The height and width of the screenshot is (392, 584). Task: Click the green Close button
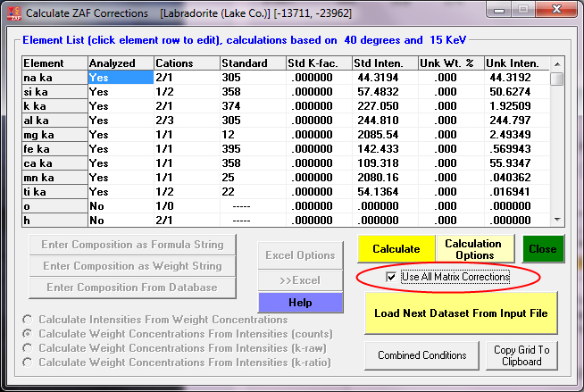tap(541, 249)
